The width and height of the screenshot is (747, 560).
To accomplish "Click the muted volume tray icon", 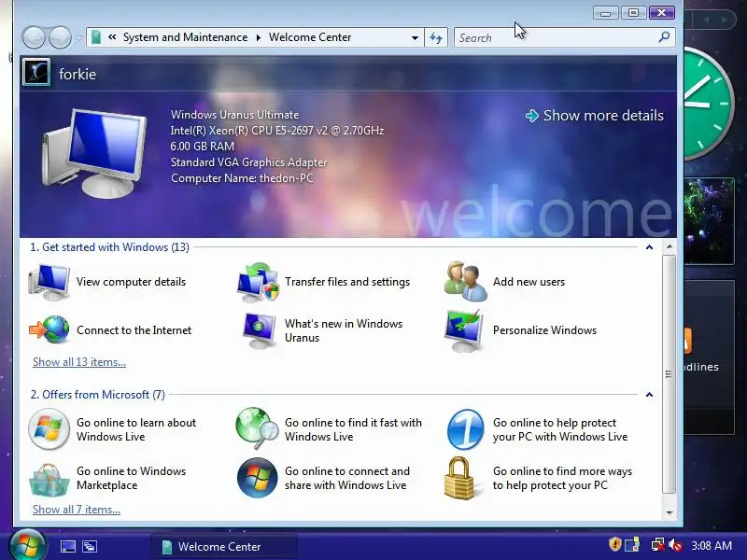I will point(675,545).
